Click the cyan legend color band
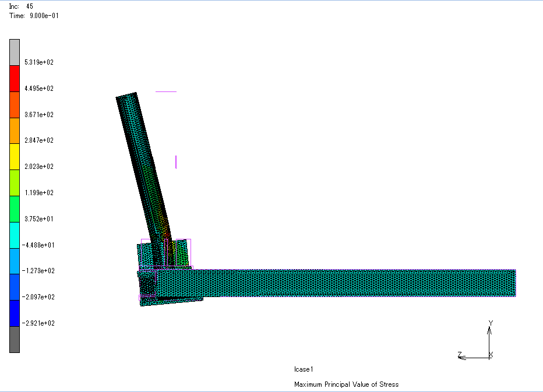Screen dimensions: 543x392 [x=15, y=235]
